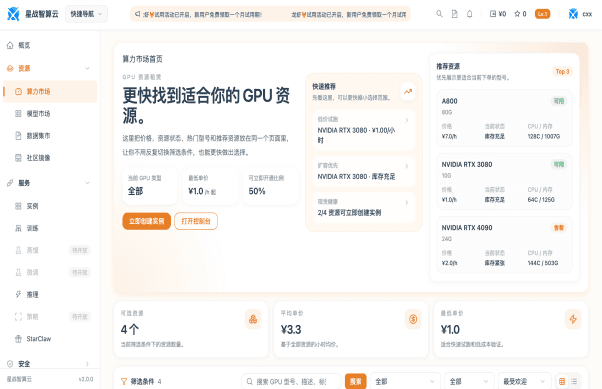Click the 训练 icon in sidebar
This screenshot has height=389, width=602.
(18, 228)
